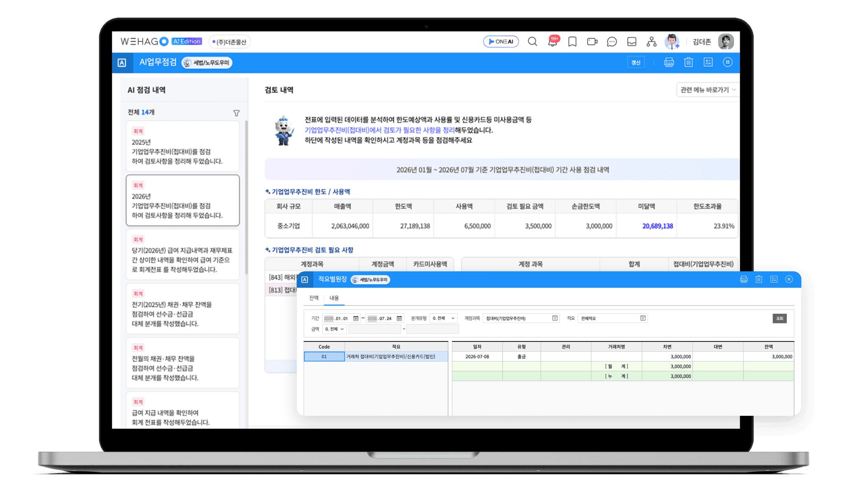This screenshot has width=846, height=504.
Task: Run the 조회 search button
Action: click(x=780, y=318)
